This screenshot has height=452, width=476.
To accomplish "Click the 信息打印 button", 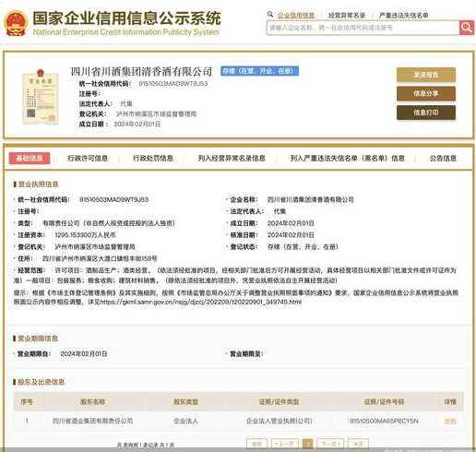I will click(426, 113).
